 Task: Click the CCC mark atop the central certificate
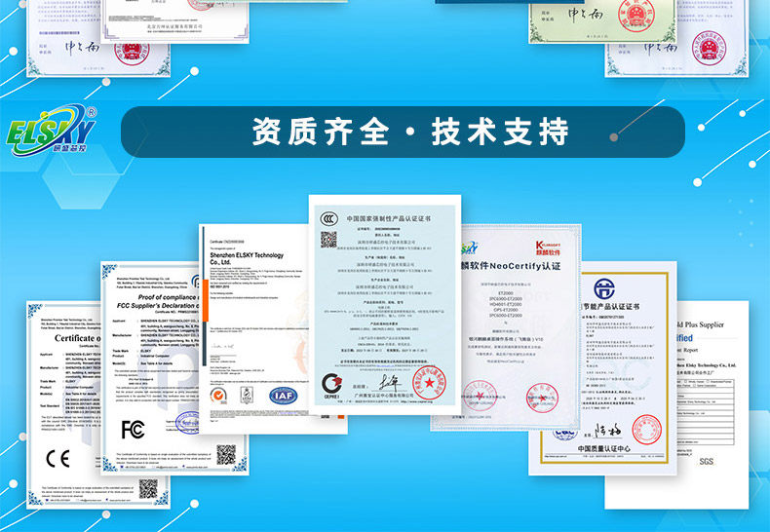coord(329,218)
